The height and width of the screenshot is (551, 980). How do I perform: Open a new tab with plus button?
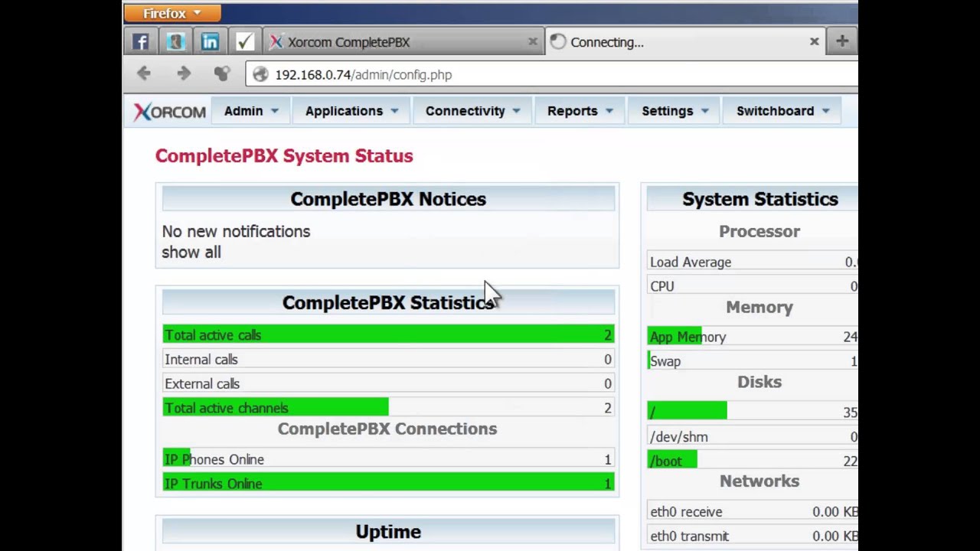click(x=842, y=42)
